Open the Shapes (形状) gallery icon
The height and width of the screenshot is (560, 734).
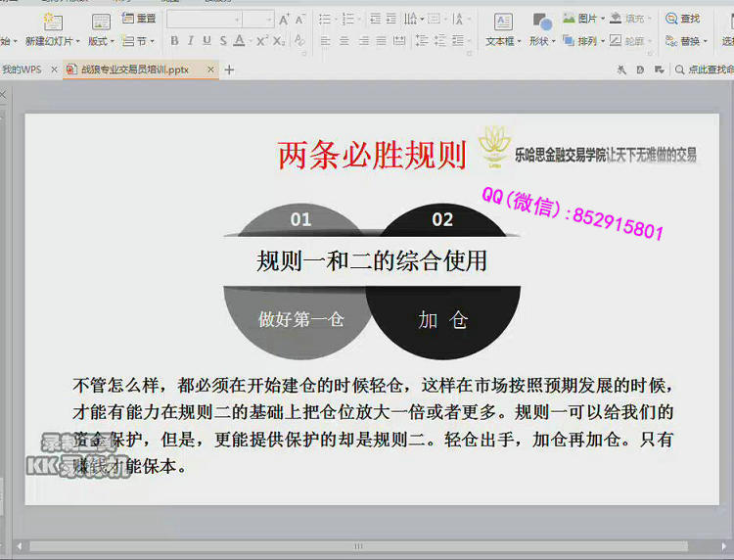540,22
